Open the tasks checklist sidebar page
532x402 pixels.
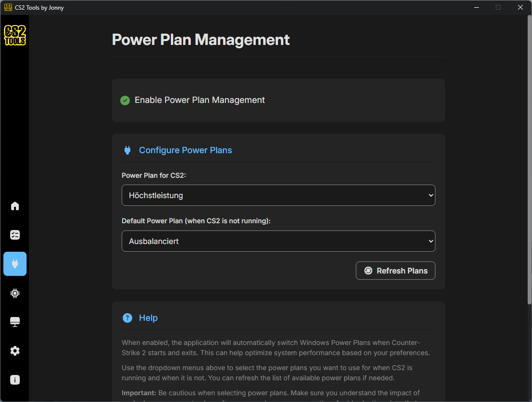(x=14, y=235)
